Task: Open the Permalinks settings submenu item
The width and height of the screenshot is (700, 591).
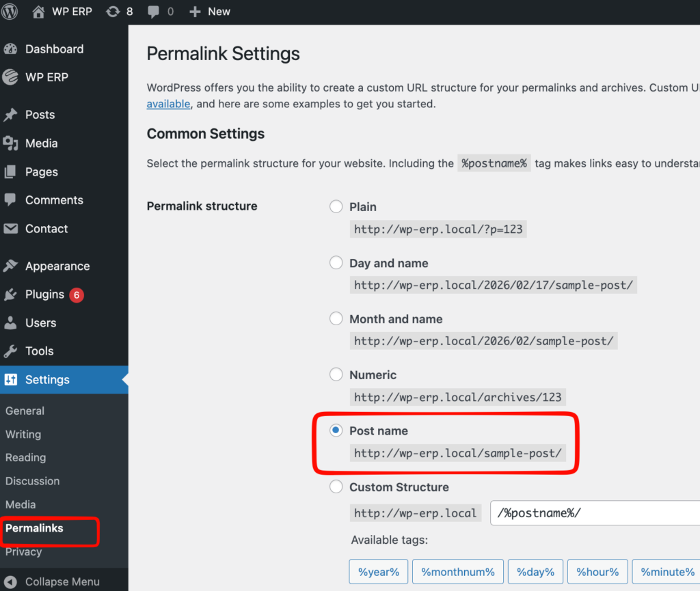Action: tap(34, 528)
